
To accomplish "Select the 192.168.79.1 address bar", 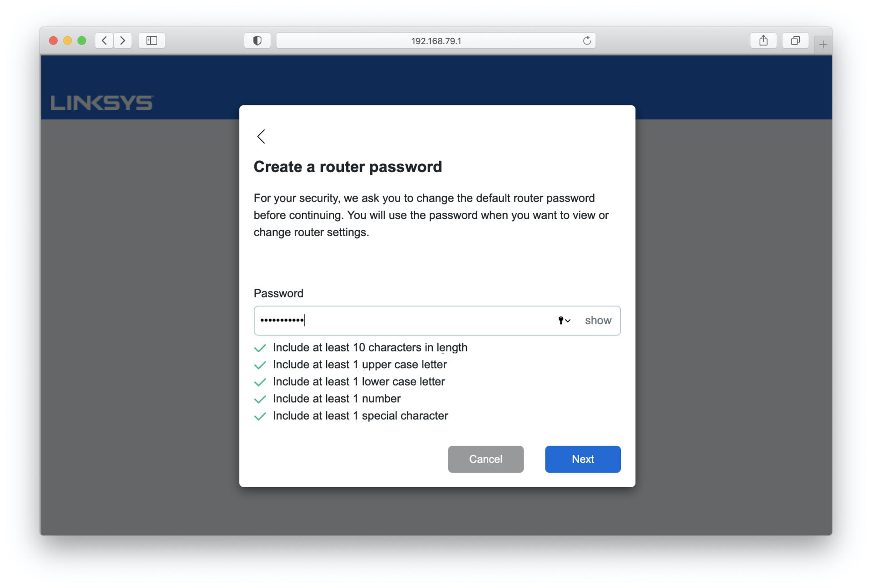I will (x=436, y=41).
